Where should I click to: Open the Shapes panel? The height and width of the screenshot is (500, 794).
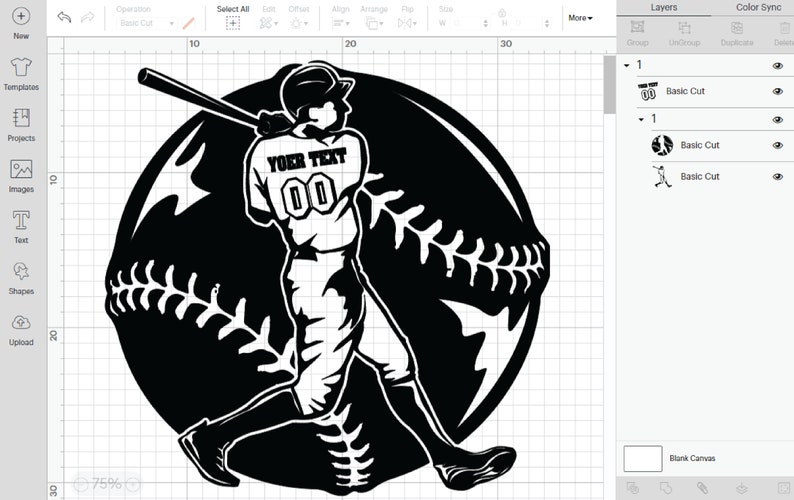(21, 278)
